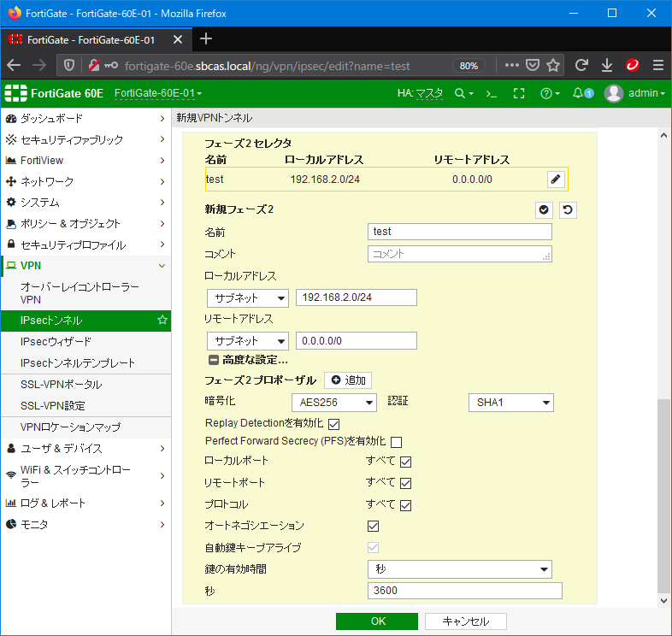Click the revert arrow icon for new phase 2

pyautogui.click(x=568, y=210)
